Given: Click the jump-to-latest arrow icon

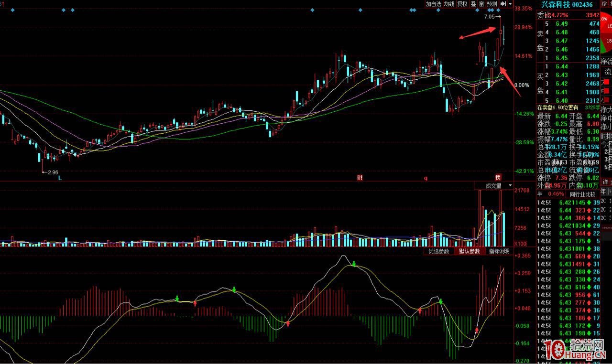Looking at the screenshot, I should 503,4.
